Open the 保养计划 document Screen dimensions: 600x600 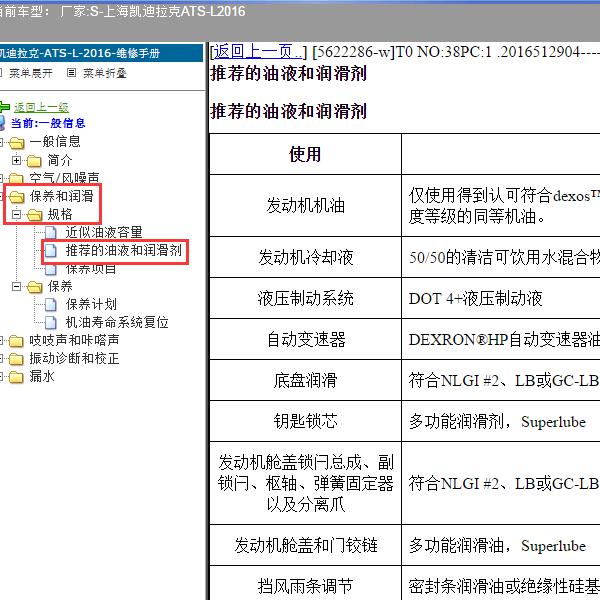coord(91,304)
